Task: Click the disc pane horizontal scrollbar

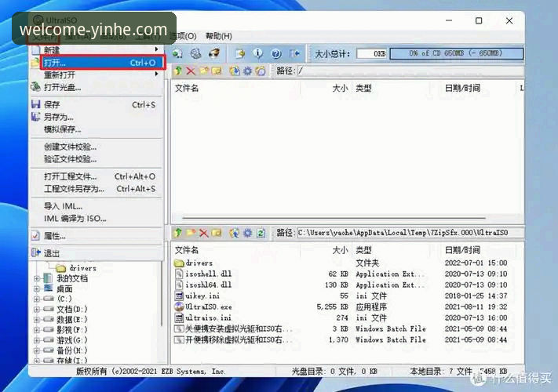Action: (x=334, y=218)
